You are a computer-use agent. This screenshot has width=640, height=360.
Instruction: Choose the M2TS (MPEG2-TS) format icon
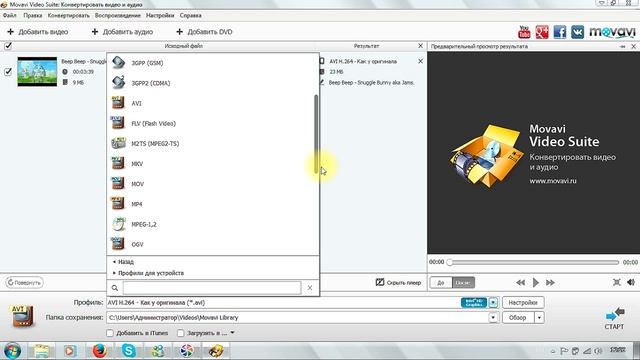pyautogui.click(x=118, y=143)
